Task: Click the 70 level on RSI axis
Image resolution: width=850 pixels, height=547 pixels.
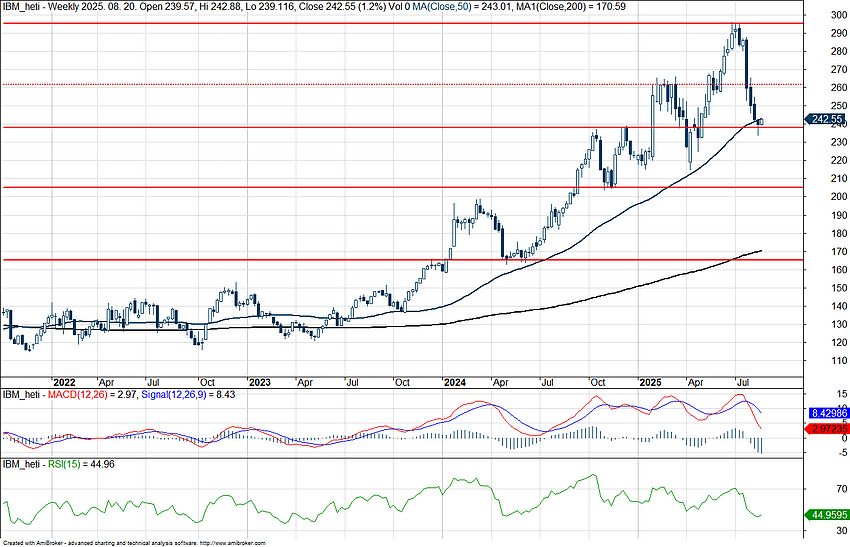Action: 841,489
